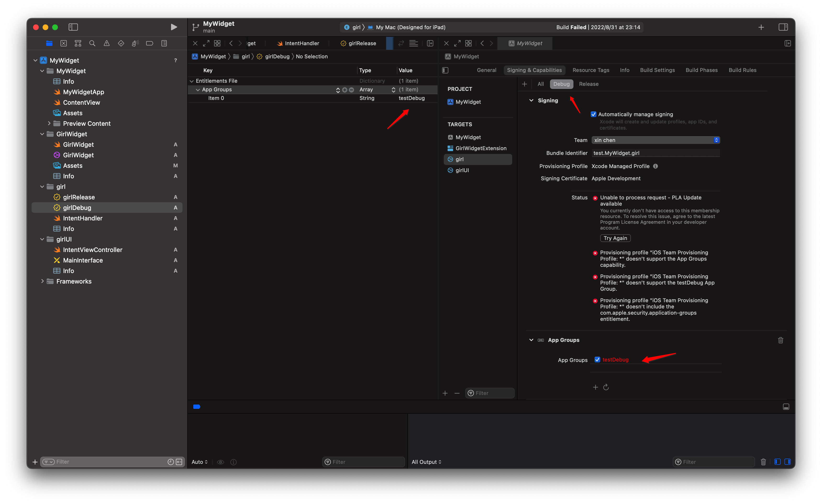
Task: Show provisioning profile info
Action: (x=655, y=166)
